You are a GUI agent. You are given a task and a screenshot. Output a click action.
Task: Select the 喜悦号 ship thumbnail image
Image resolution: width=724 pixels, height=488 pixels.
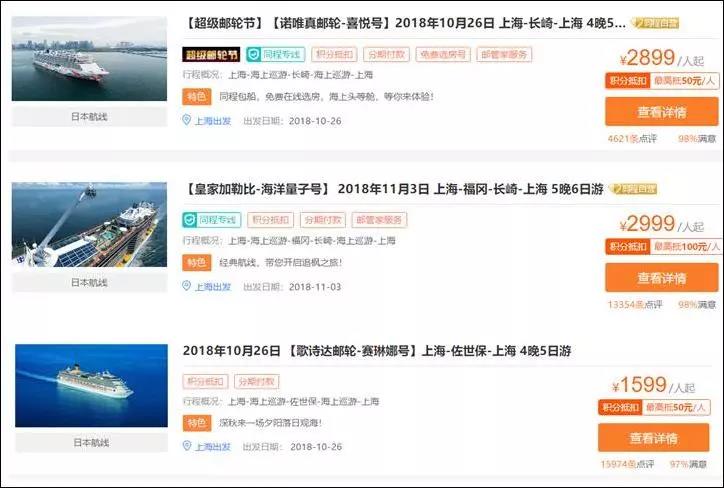pos(89,59)
